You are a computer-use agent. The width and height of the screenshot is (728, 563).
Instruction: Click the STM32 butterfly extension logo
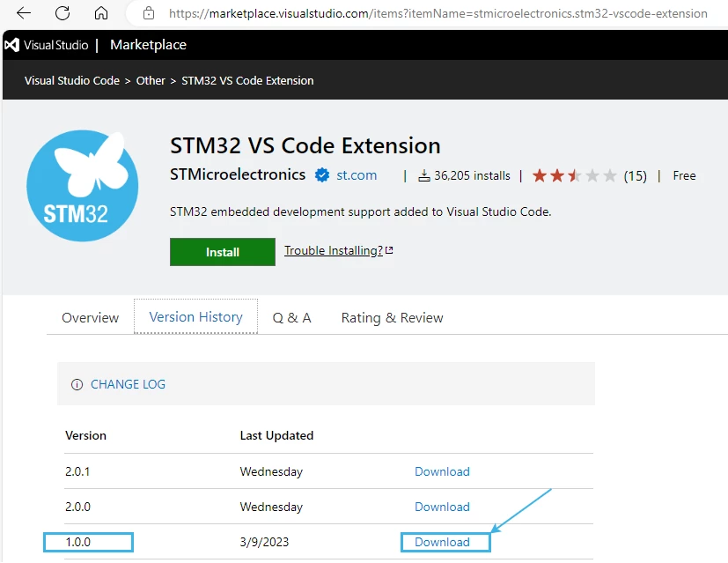(x=82, y=186)
